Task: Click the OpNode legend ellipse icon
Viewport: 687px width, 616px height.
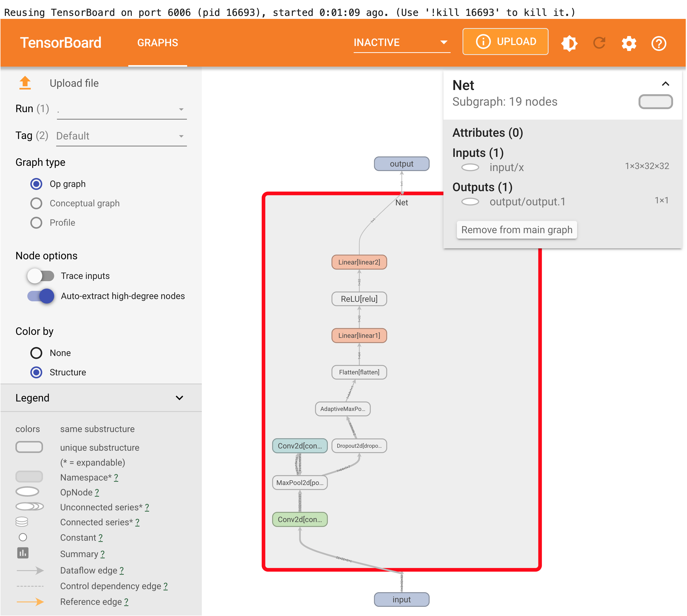Action: point(27,491)
